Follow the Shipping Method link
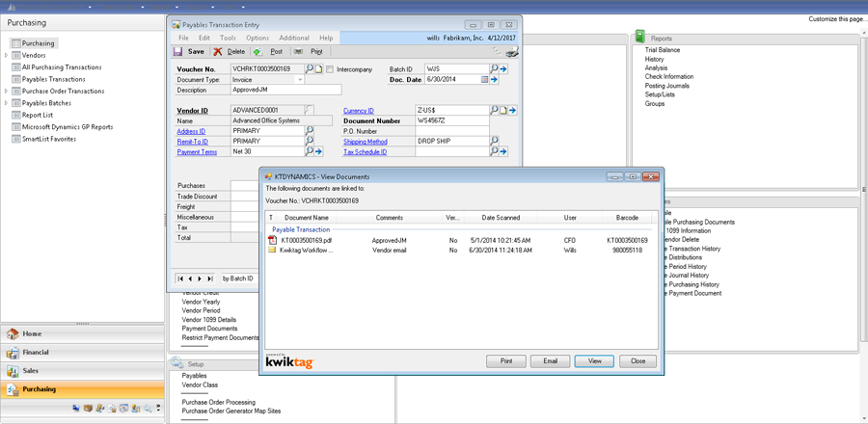The width and height of the screenshot is (868, 424). point(366,142)
